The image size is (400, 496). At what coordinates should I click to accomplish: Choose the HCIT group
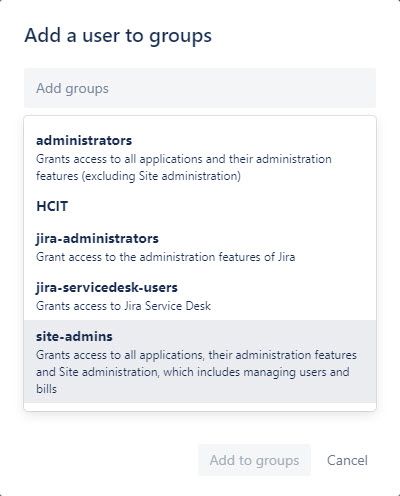(200, 206)
